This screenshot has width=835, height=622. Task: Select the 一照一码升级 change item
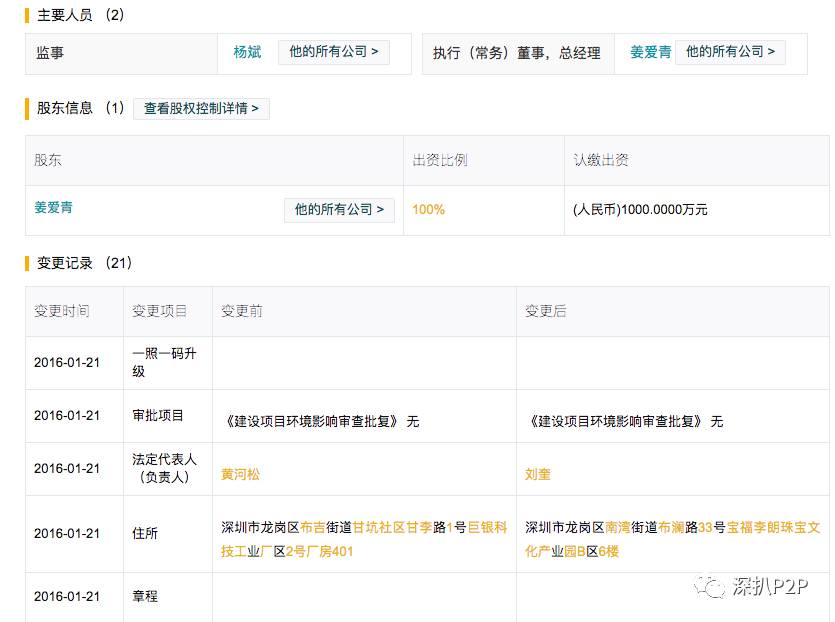164,362
